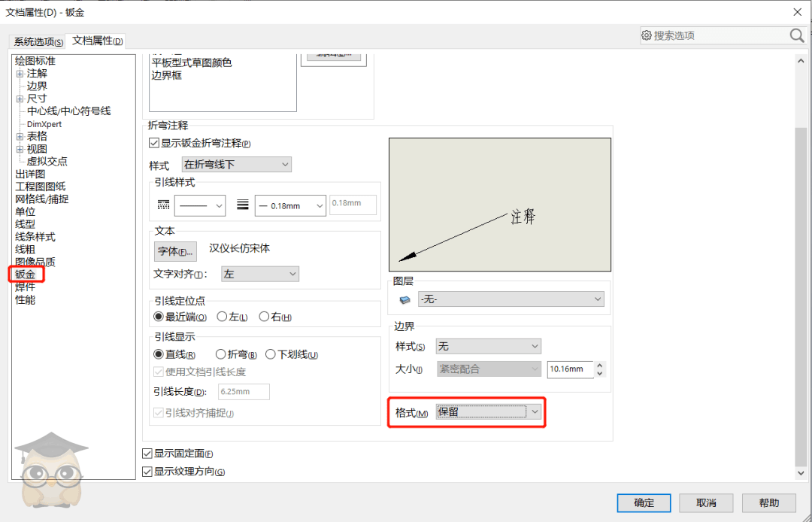This screenshot has height=522, width=812.
Task: Open the 文字对齐 dropdown
Action: [259, 275]
